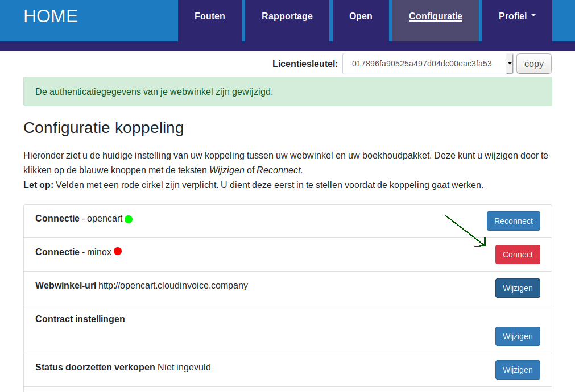Switch to the Fouten tab
The width and height of the screenshot is (575, 392).
tap(209, 16)
